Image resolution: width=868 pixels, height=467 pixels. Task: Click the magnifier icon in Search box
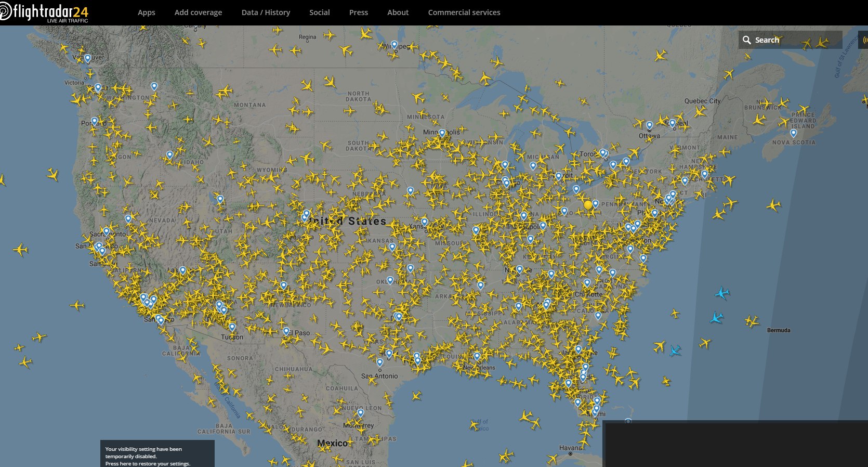(746, 40)
